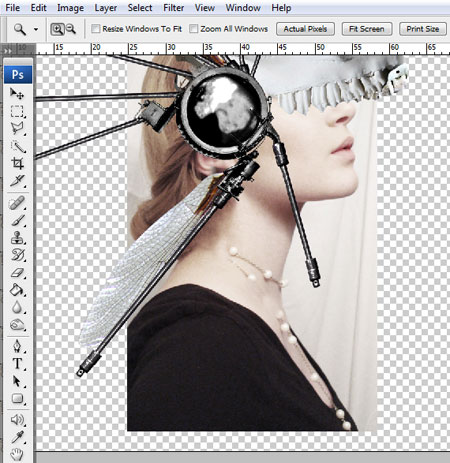The image size is (450, 463).
Task: Open the Filter menu
Action: [173, 7]
